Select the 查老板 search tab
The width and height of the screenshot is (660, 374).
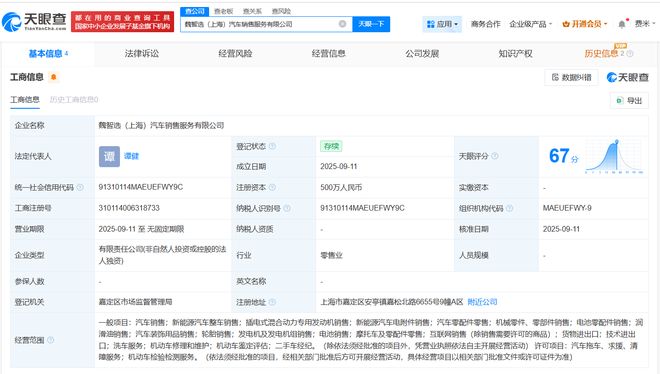tap(224, 11)
